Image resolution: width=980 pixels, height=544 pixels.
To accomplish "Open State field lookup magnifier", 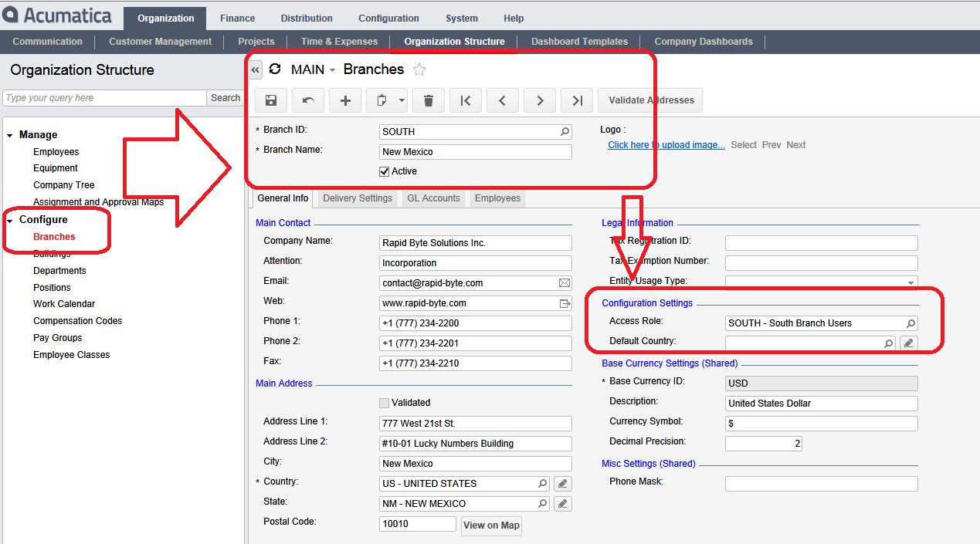I will click(543, 504).
